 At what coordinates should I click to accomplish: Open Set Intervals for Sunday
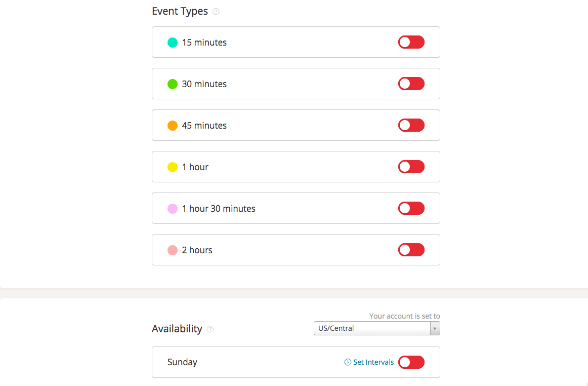point(373,362)
